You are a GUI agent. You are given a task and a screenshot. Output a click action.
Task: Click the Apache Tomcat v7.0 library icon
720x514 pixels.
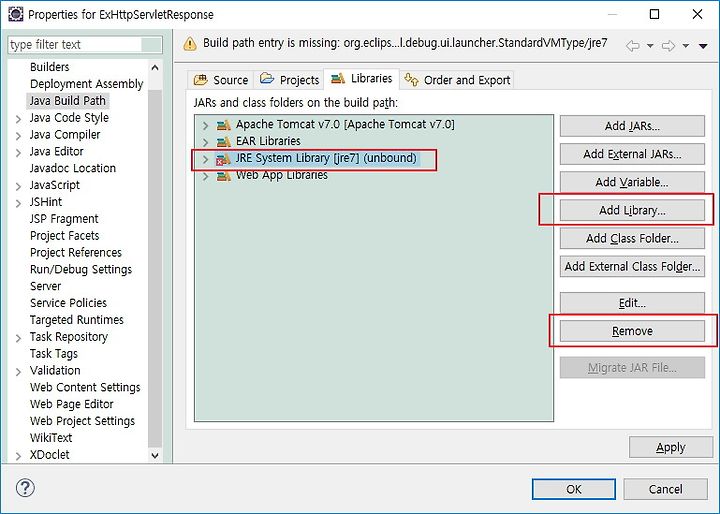tap(224, 125)
